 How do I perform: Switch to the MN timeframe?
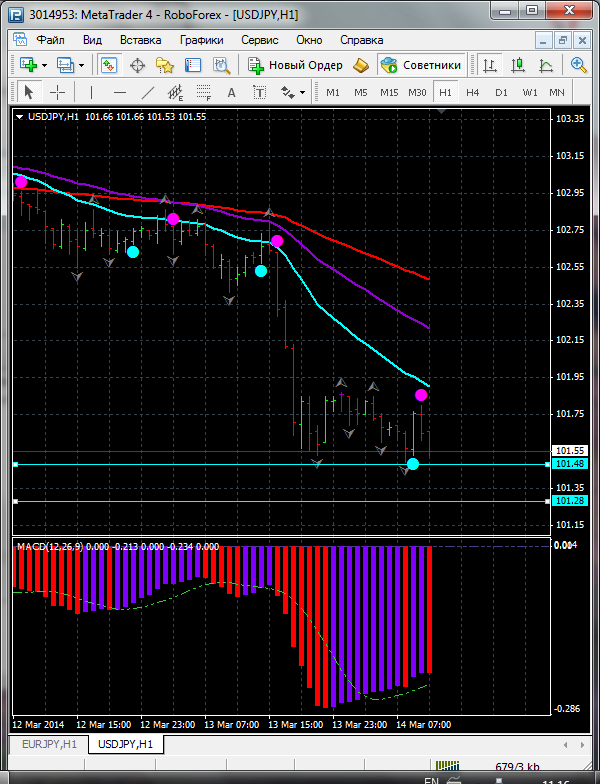pos(556,92)
